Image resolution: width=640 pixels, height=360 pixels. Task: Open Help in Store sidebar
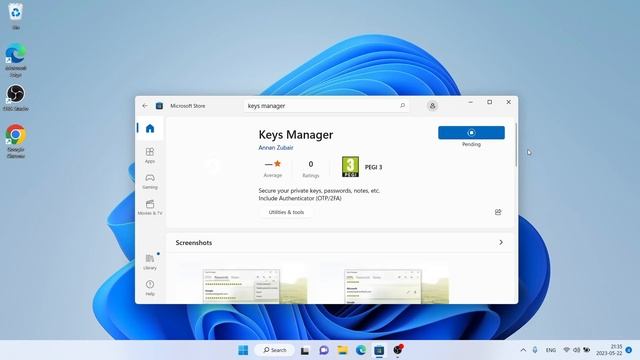(x=150, y=287)
